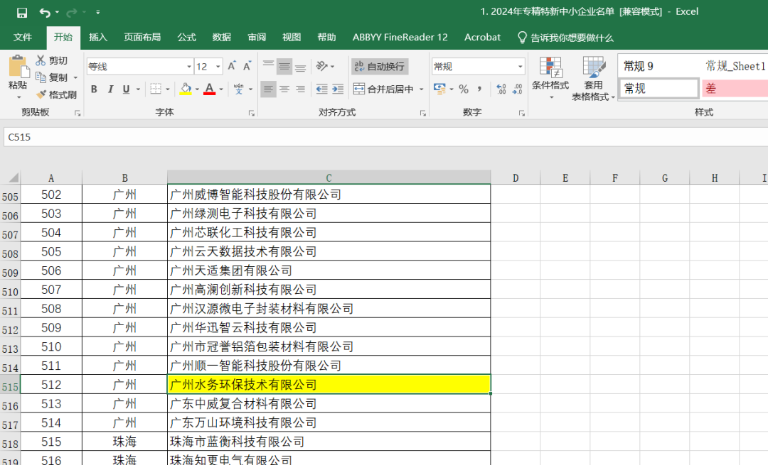The width and height of the screenshot is (768, 465).
Task: Click the decrease indent icon
Action: (322, 89)
